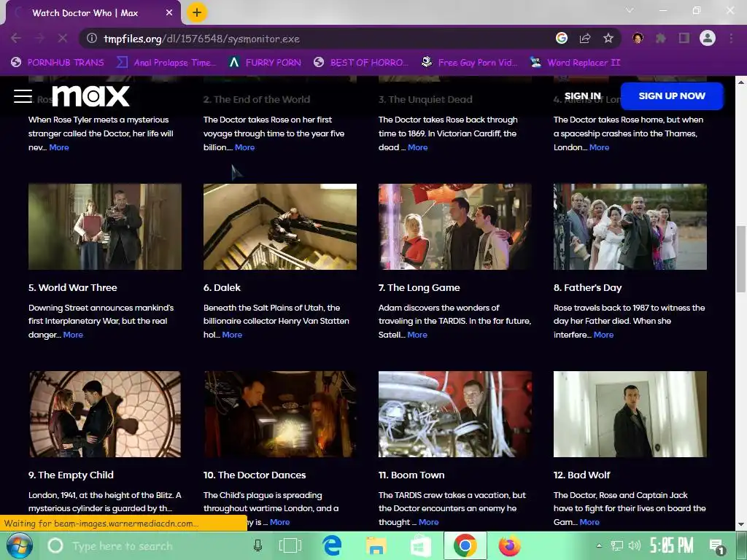Viewport: 747px width, 560px height.
Task: Open a new browser tab
Action: pos(197,13)
